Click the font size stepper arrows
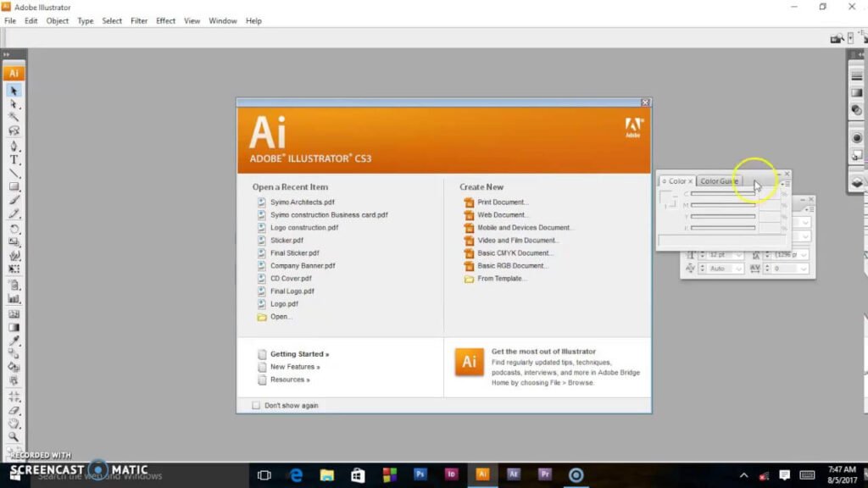 pyautogui.click(x=702, y=255)
